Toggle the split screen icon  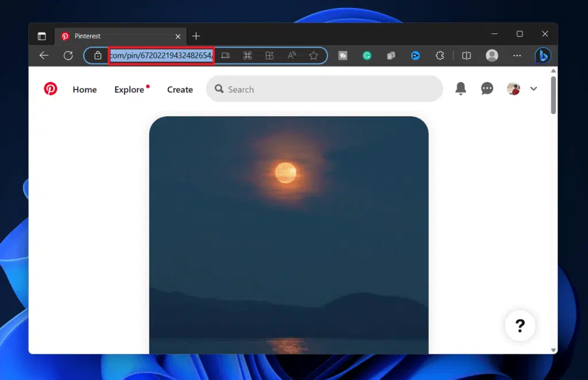coord(466,56)
